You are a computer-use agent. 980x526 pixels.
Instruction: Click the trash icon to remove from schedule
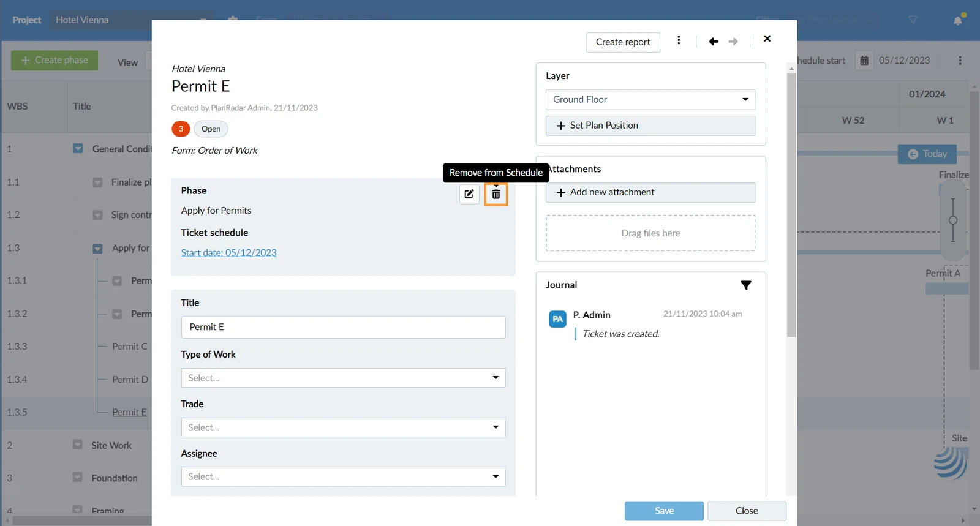[496, 194]
